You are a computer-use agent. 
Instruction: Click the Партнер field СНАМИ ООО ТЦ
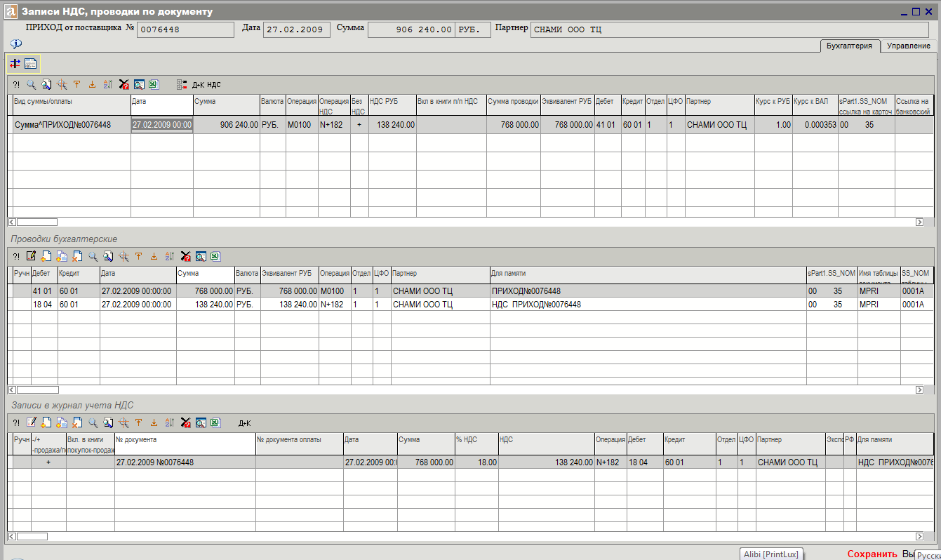(x=730, y=29)
